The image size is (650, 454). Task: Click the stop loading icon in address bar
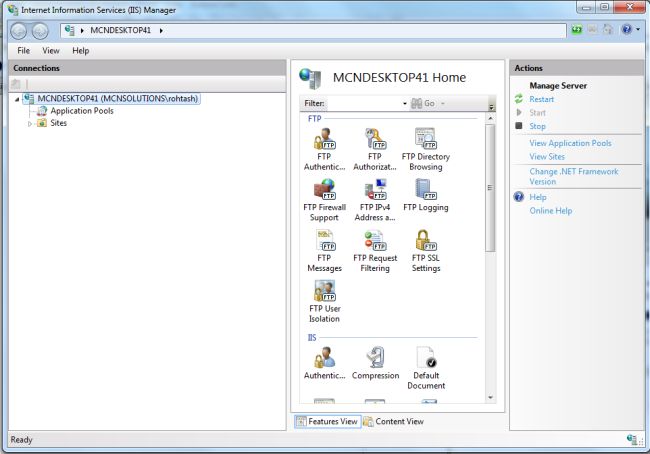pos(592,29)
